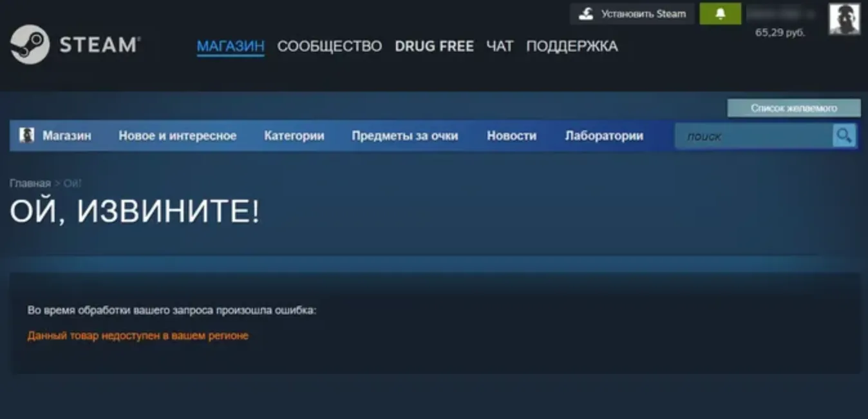This screenshot has width=868, height=419.
Task: Click the store search input field
Action: click(754, 136)
